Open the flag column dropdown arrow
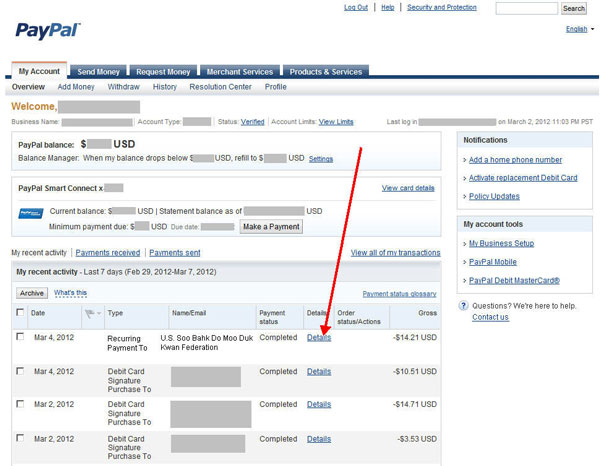This screenshot has height=466, width=600. [x=99, y=313]
